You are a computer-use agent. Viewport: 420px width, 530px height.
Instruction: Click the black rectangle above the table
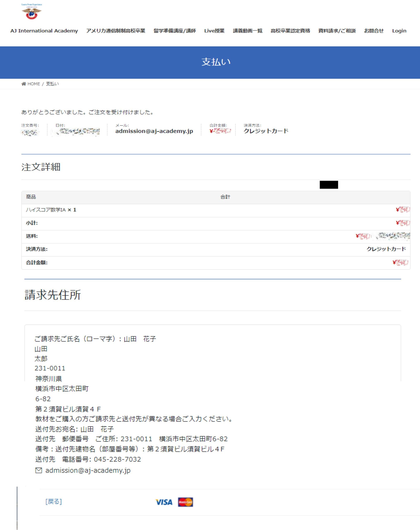(x=329, y=185)
